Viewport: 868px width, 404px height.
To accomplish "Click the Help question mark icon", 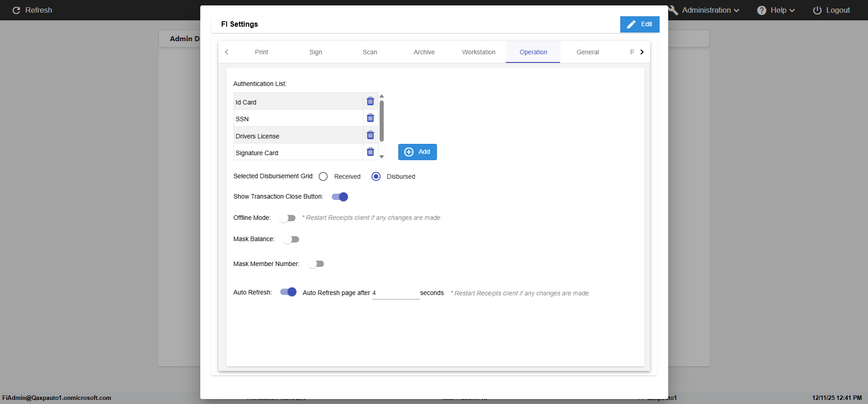I will (x=761, y=10).
